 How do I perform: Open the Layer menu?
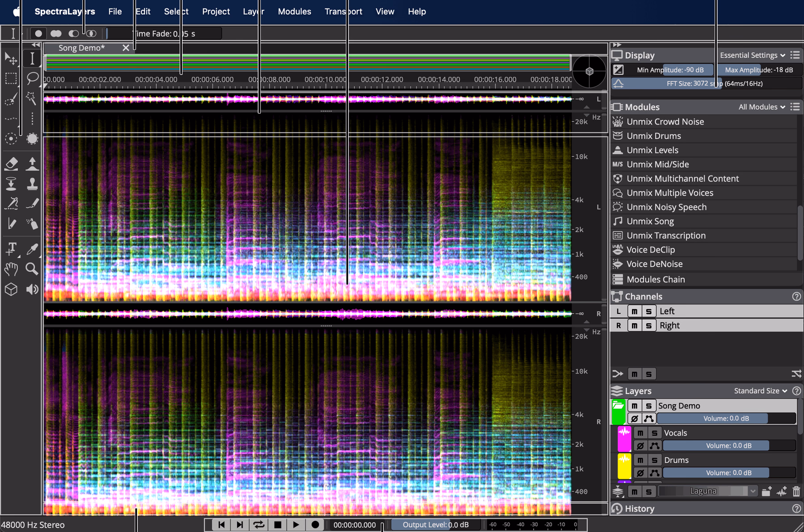[253, 12]
